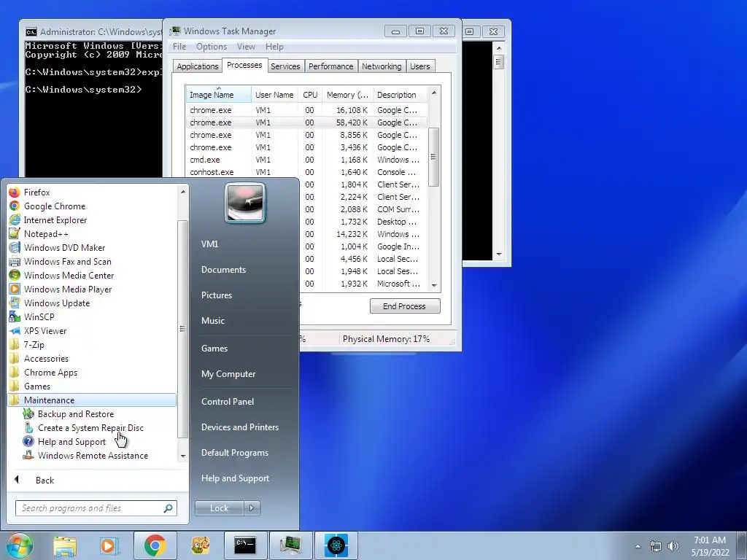This screenshot has height=560, width=747.
Task: Click the process list vertical scrollbar thumb
Action: tap(433, 157)
